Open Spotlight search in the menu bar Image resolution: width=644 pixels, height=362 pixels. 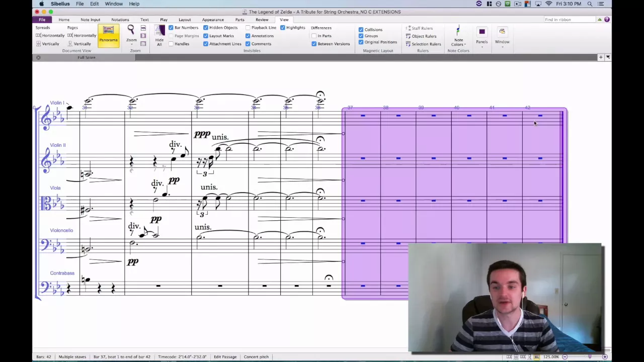(x=590, y=4)
